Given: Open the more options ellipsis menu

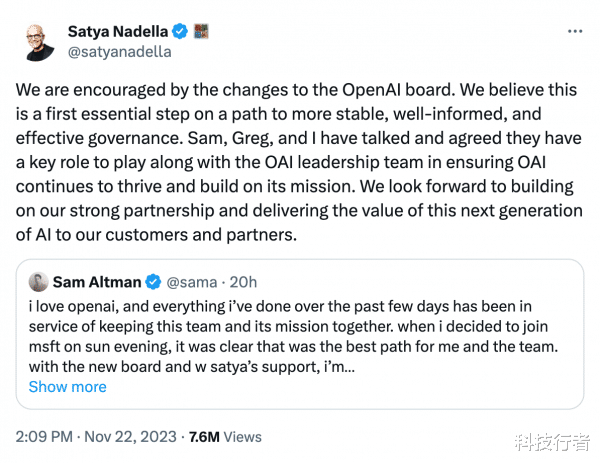Looking at the screenshot, I should [x=574, y=31].
